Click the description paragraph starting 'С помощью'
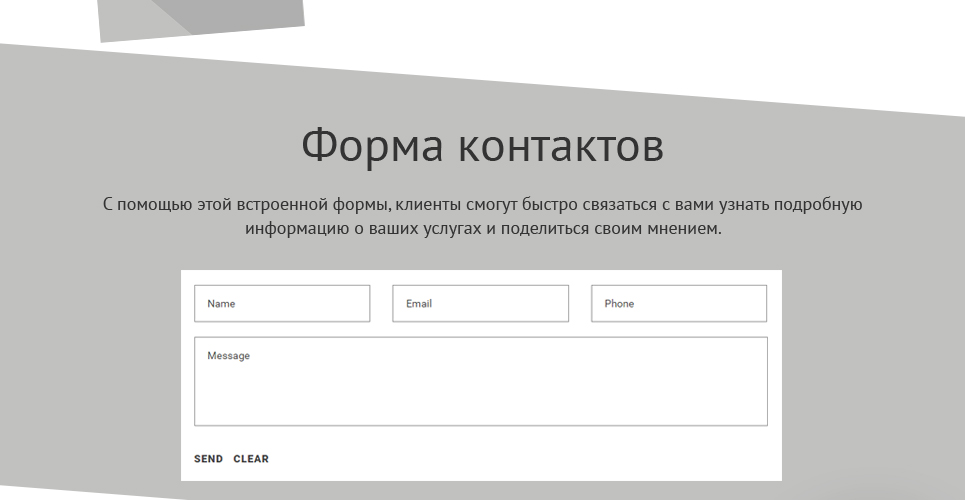This screenshot has height=500, width=965. pyautogui.click(x=482, y=216)
